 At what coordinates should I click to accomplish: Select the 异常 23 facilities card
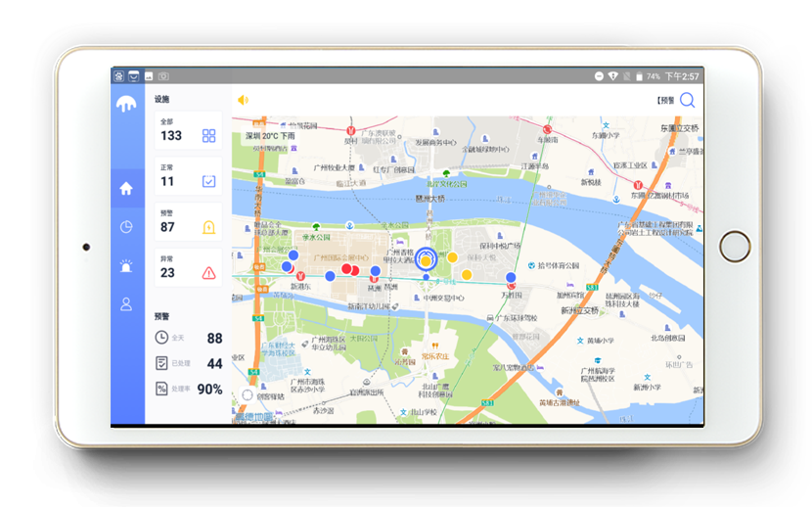[x=188, y=268]
